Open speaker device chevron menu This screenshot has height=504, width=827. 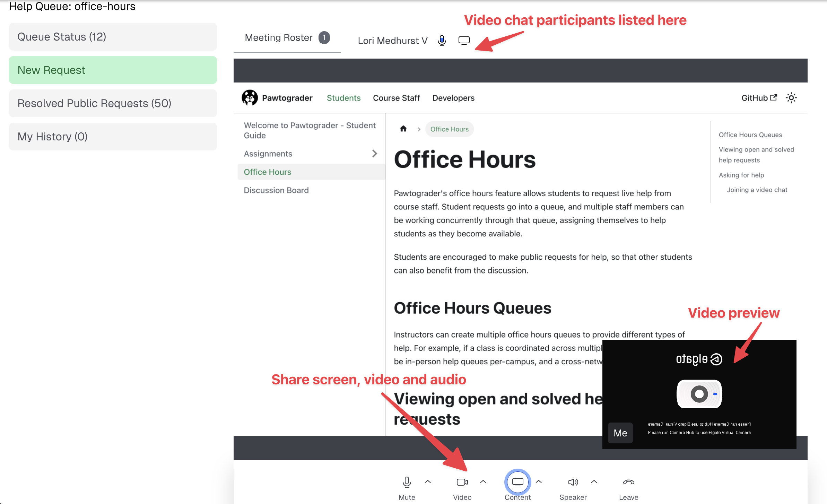pos(594,481)
